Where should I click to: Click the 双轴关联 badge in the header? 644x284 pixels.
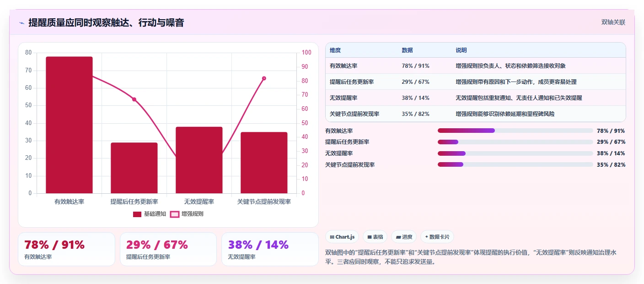[613, 22]
